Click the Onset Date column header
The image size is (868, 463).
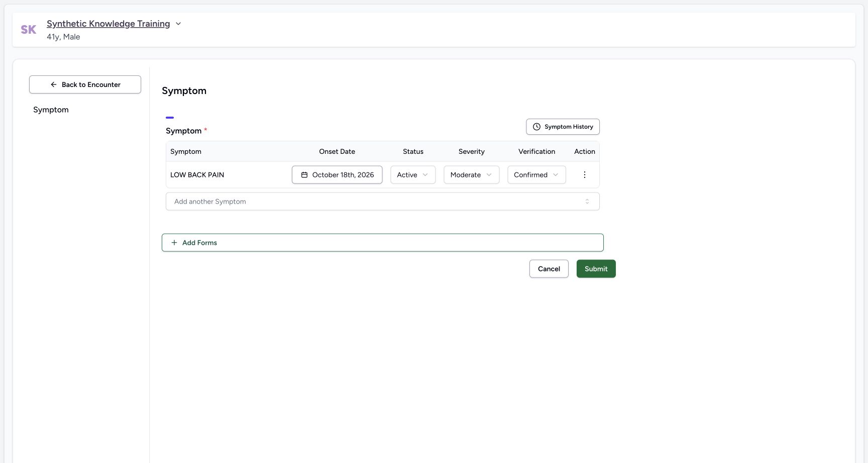[337, 151]
